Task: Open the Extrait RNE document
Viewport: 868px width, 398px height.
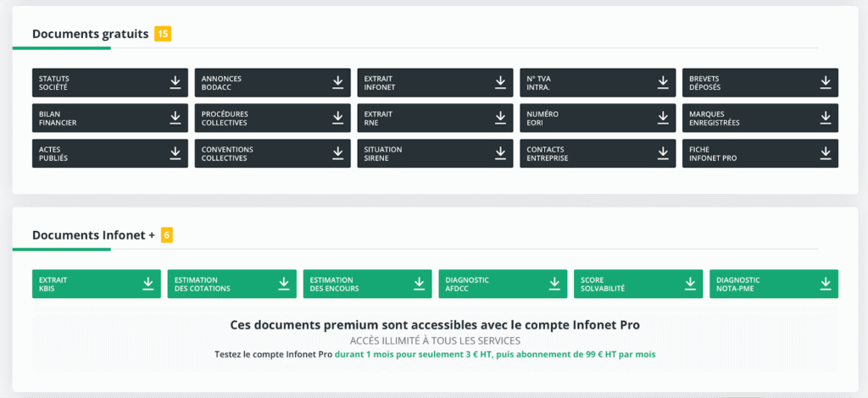Action: [x=434, y=118]
